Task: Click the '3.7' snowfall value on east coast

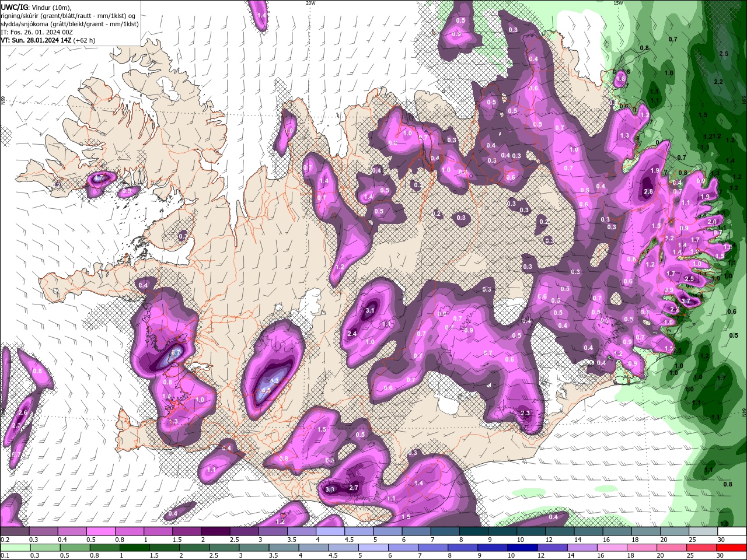Action: (x=686, y=302)
